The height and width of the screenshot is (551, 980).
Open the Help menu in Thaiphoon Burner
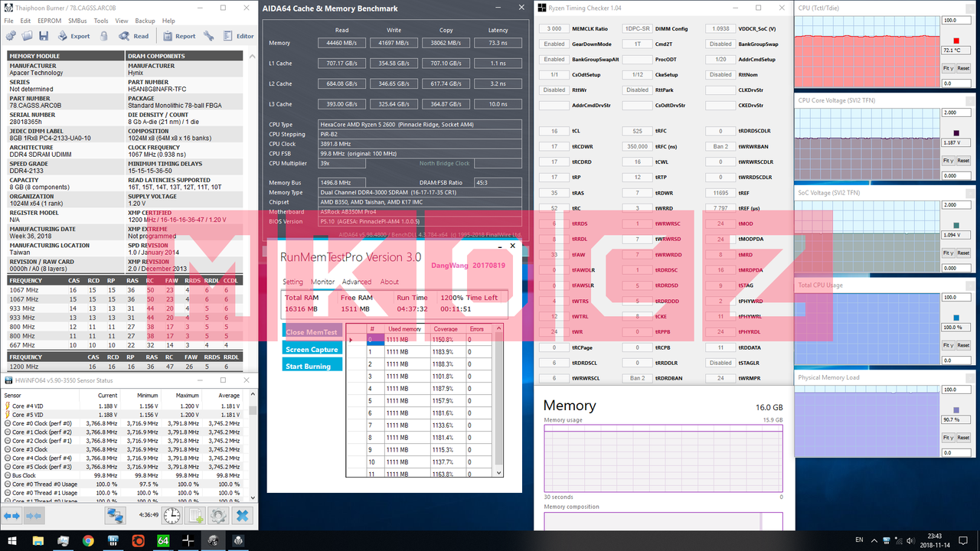168,21
